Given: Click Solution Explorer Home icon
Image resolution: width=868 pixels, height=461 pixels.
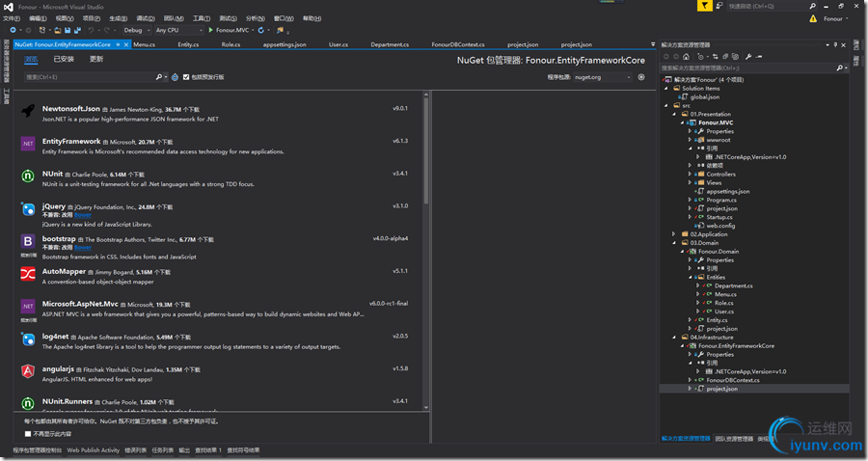Looking at the screenshot, I should coord(686,57).
